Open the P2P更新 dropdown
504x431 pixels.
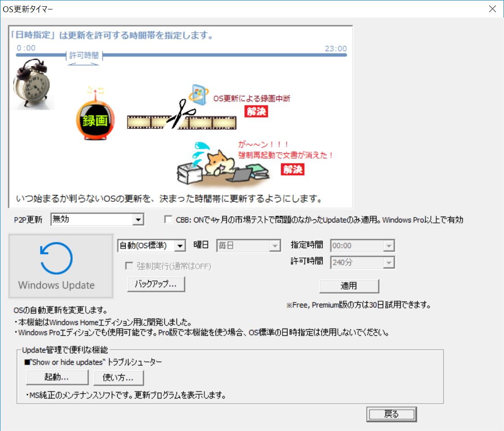[97, 220]
